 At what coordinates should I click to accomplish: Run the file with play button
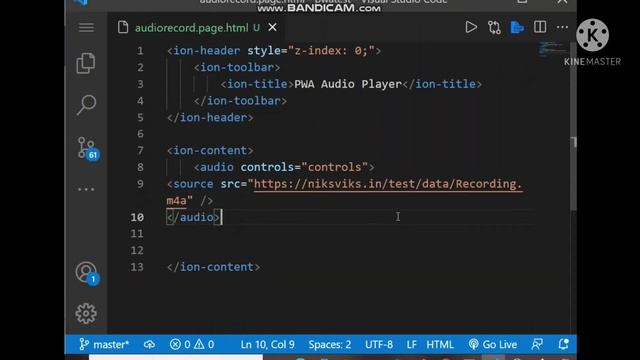pyautogui.click(x=471, y=27)
